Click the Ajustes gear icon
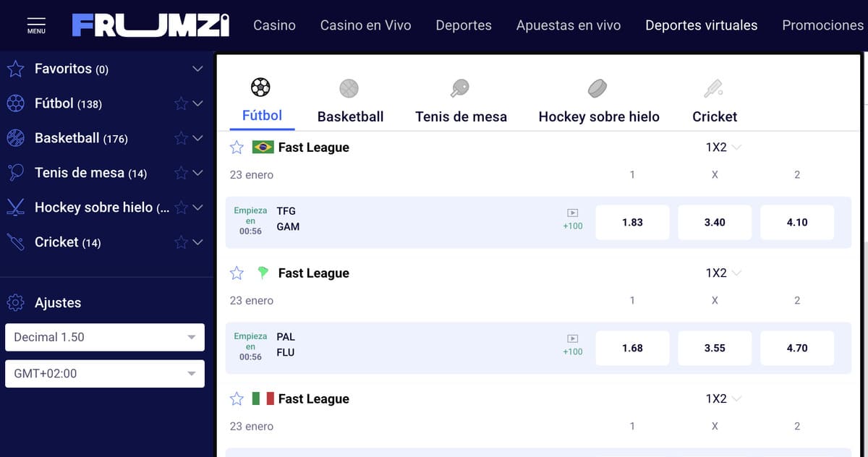Viewport: 868px width, 457px height. pyautogui.click(x=14, y=303)
